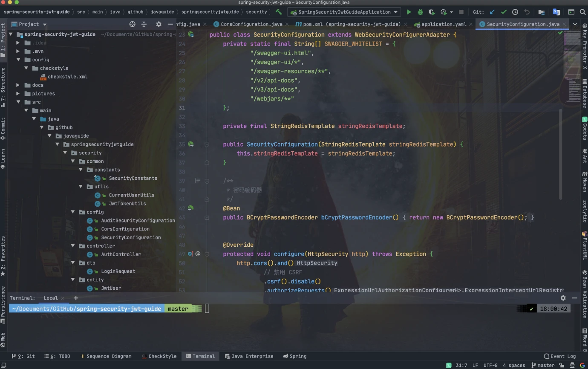Image resolution: width=588 pixels, height=369 pixels.
Task: Open Project Structure icon in toolbar
Action: click(542, 12)
